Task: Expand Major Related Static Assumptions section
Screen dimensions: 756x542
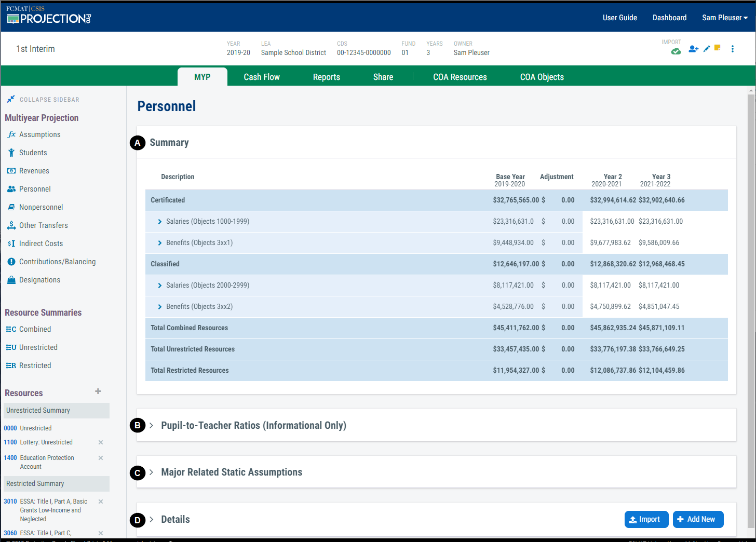Action: [x=151, y=472]
